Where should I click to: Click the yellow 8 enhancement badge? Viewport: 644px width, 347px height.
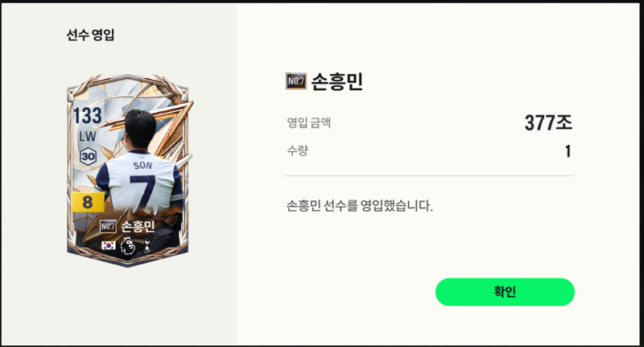click(x=88, y=202)
